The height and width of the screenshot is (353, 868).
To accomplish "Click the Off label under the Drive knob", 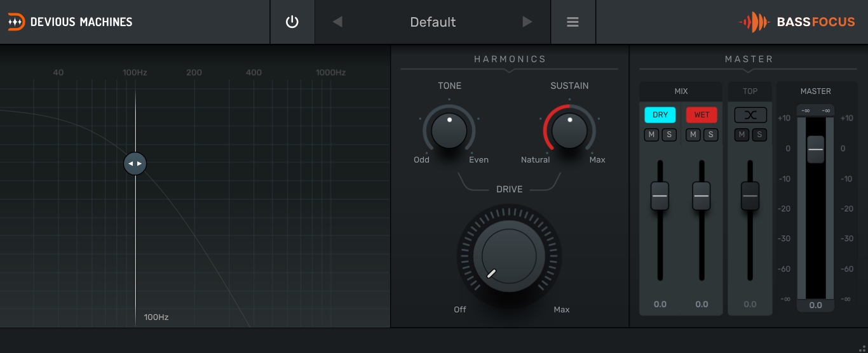I will [x=460, y=310].
